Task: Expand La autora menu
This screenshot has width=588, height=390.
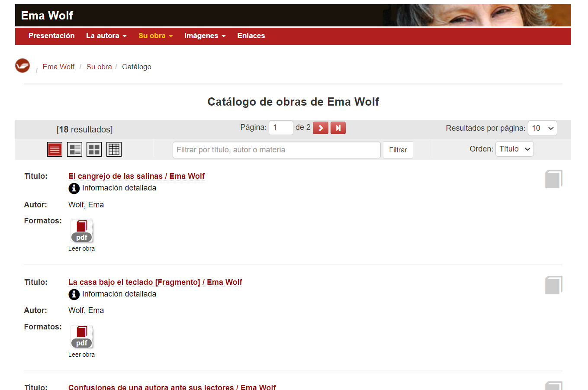Action: (106, 36)
